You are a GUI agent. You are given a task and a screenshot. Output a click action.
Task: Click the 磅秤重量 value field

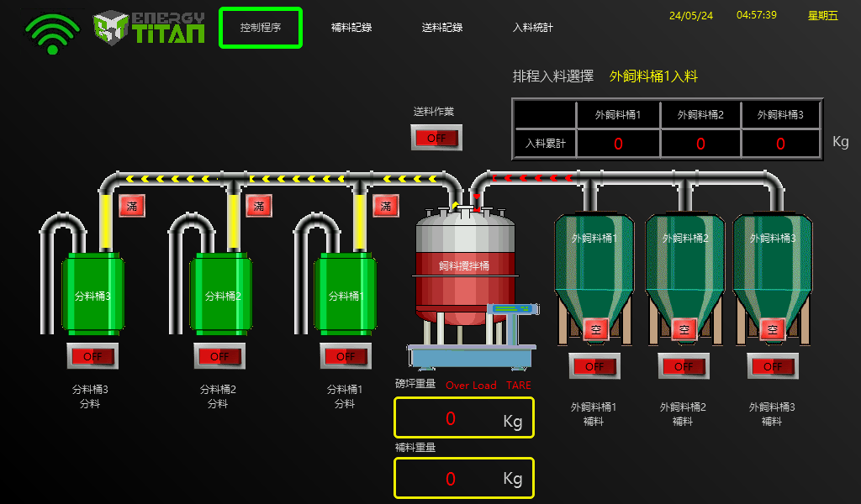(x=463, y=418)
